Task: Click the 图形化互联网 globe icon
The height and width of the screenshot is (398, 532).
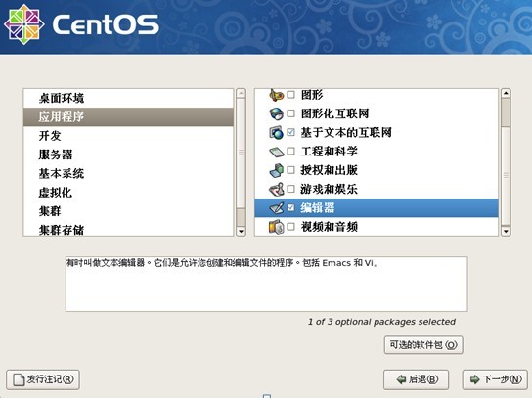Action: coord(277,113)
